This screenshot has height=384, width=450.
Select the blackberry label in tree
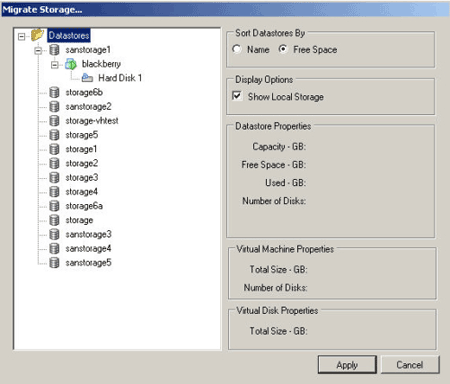click(101, 64)
